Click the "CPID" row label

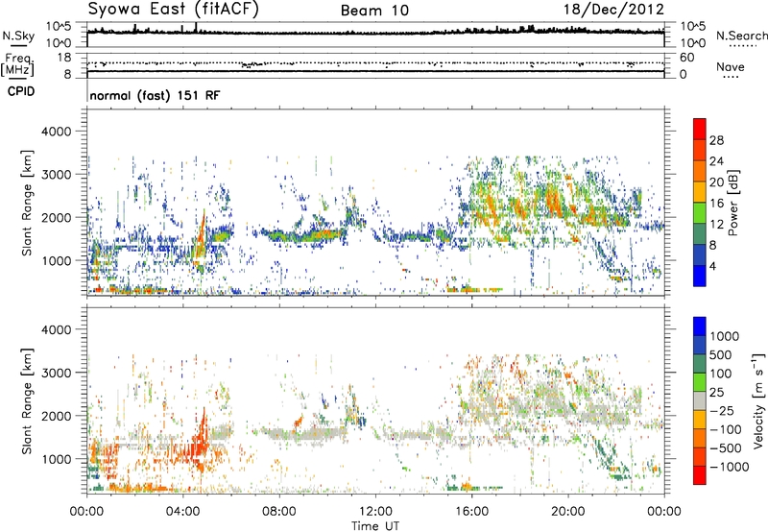coord(21,91)
